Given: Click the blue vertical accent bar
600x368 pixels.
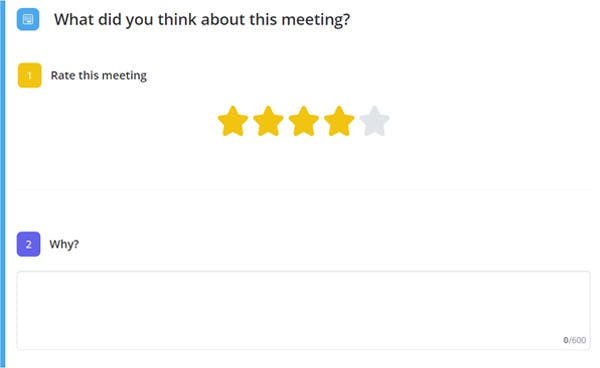Looking at the screenshot, I should 3,184.
